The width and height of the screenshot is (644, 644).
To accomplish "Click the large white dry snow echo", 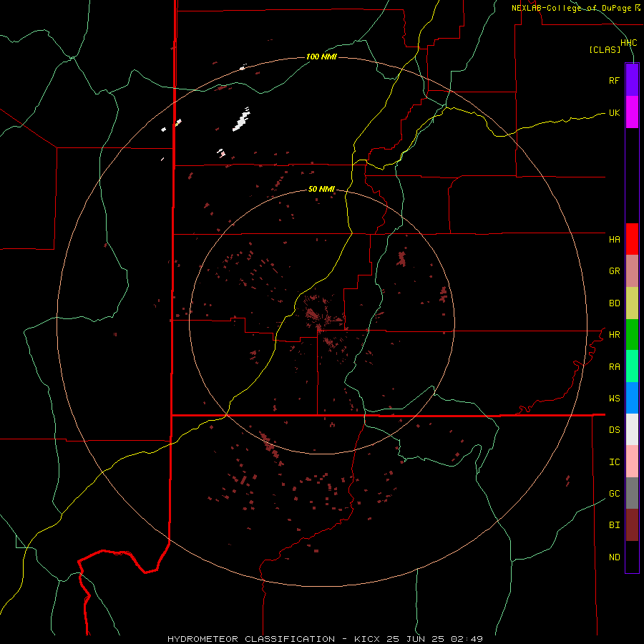I will tap(241, 119).
